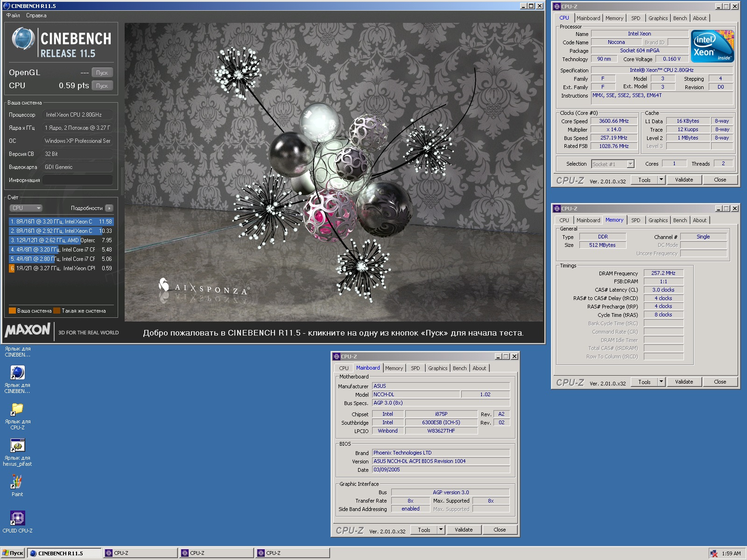The height and width of the screenshot is (560, 747).
Task: Click Validate in top CPU-Z window
Action: 684,180
